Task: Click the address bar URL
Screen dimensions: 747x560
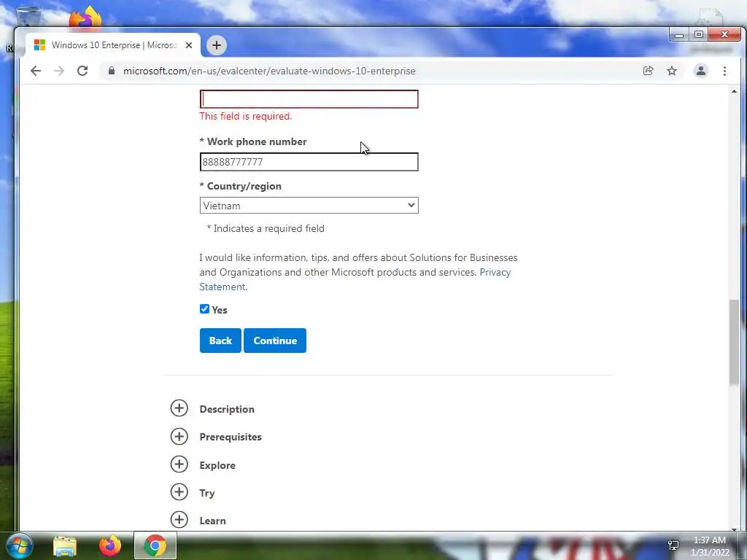Action: [x=269, y=71]
